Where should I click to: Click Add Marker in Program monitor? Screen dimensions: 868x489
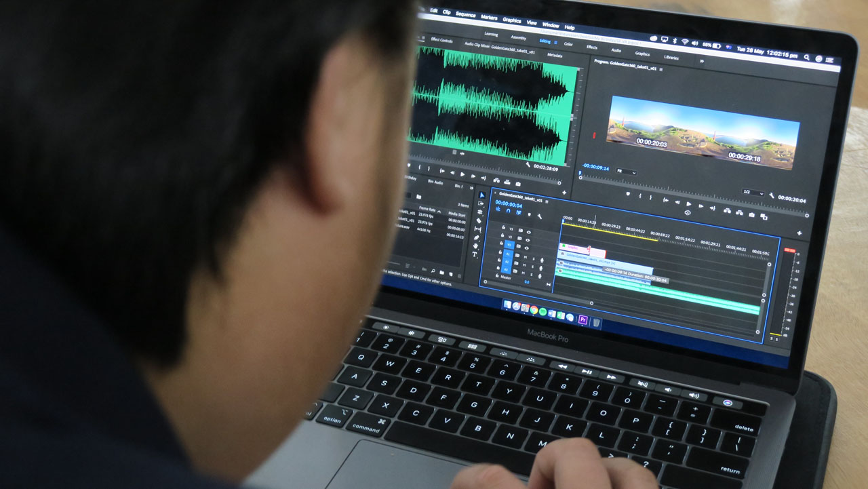point(628,194)
